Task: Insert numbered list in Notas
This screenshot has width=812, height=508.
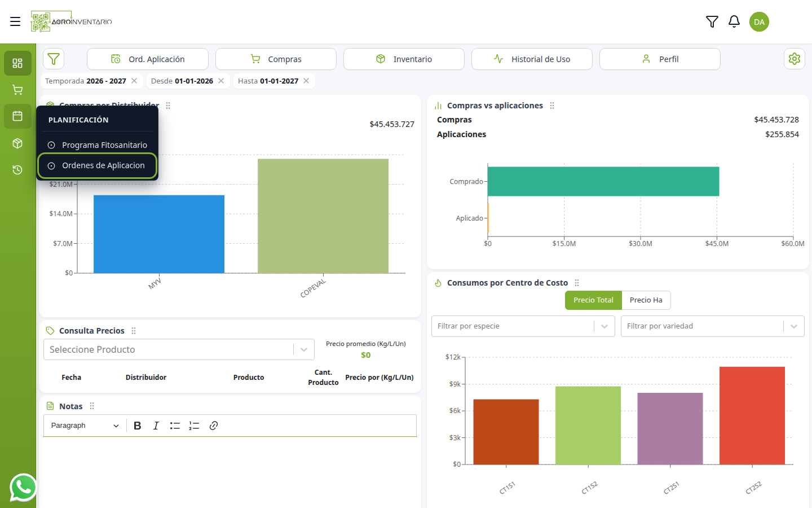Action: [194, 426]
